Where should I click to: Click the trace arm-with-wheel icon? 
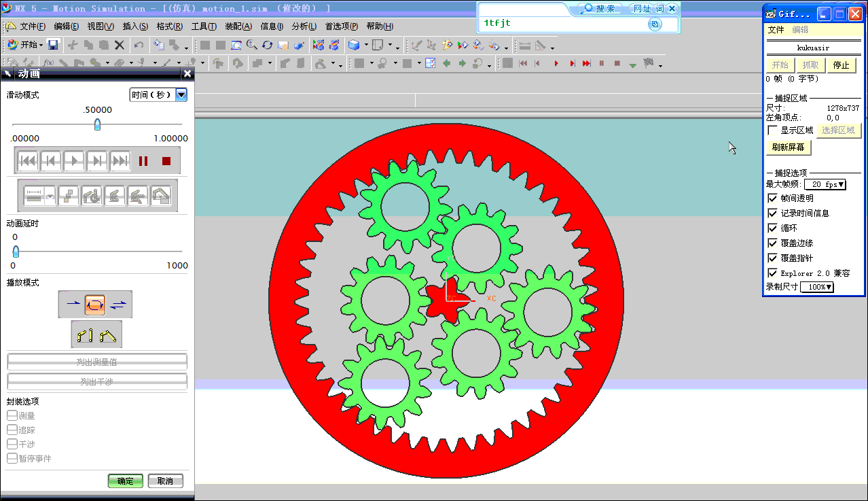(x=92, y=196)
